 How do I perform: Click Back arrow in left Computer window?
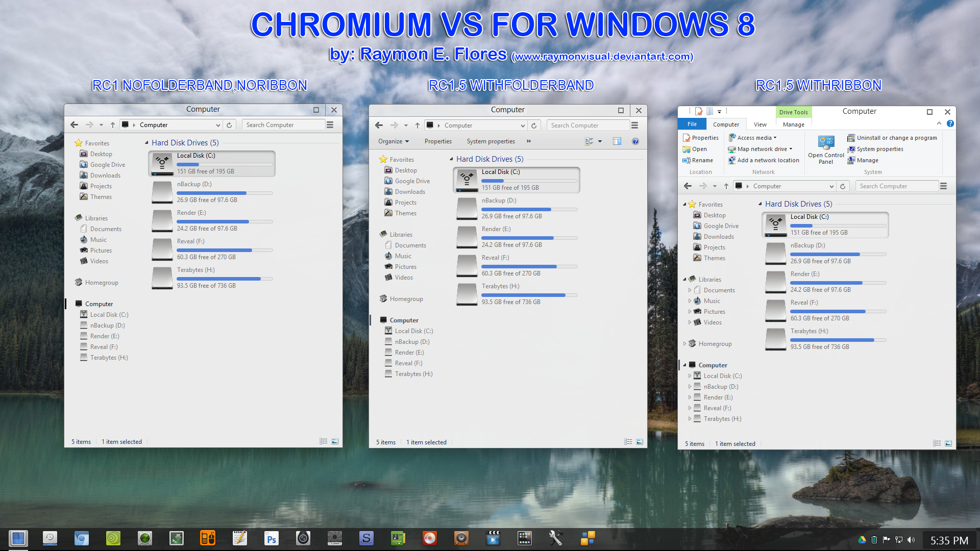tap(74, 124)
